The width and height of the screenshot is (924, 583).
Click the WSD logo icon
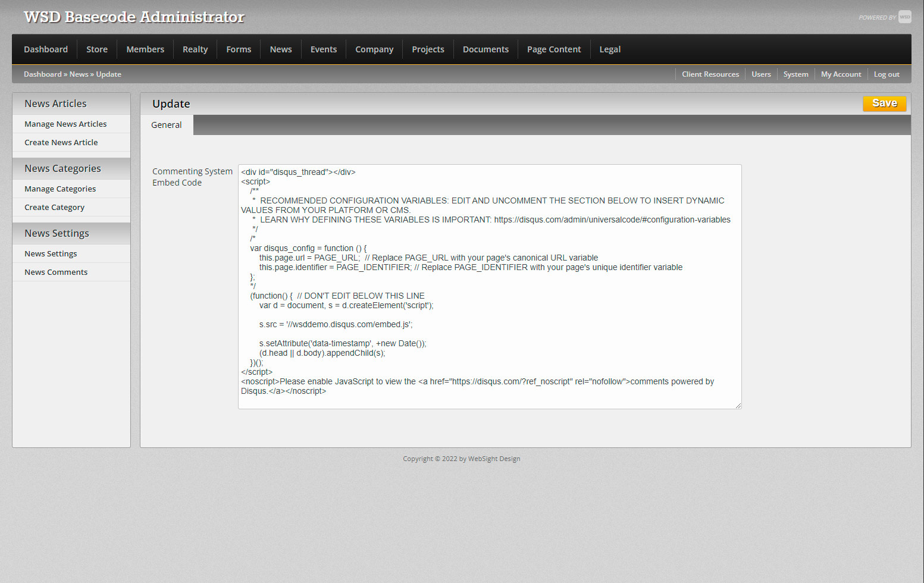(x=904, y=17)
